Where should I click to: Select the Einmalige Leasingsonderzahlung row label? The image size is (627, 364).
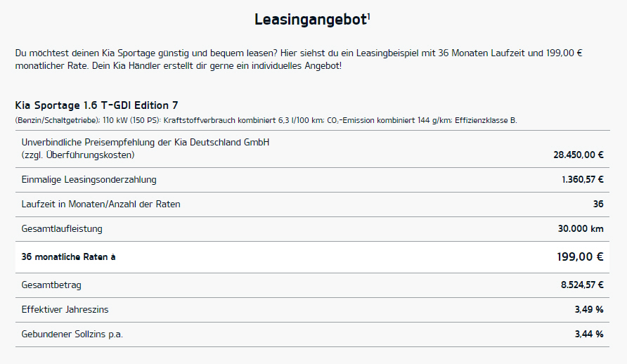(89, 180)
